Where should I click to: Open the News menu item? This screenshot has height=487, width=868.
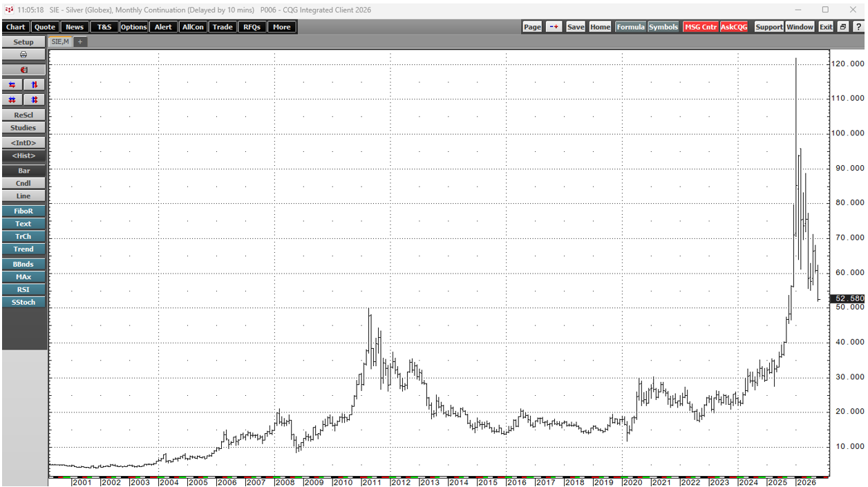74,27
